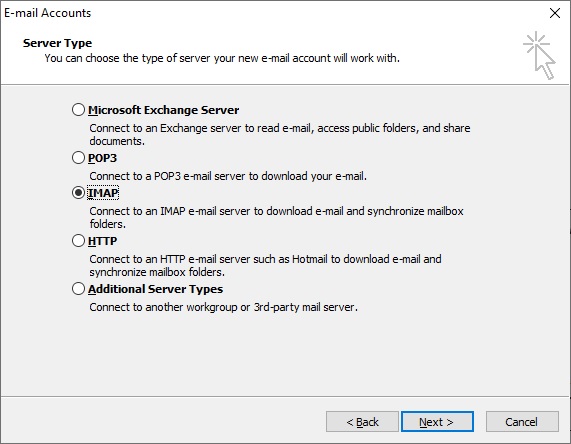Viewport: 571px width, 444px height.
Task: Click the focused 'IMAP' label text
Action: [x=103, y=193]
